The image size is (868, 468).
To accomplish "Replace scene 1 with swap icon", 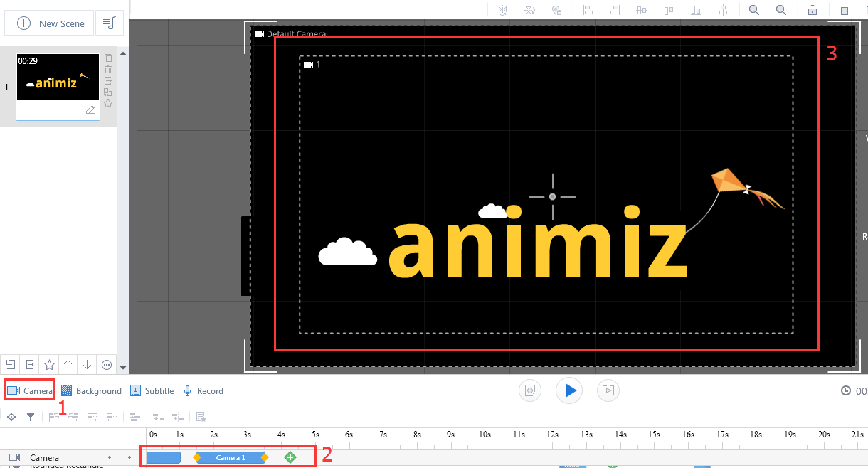I will [x=108, y=92].
